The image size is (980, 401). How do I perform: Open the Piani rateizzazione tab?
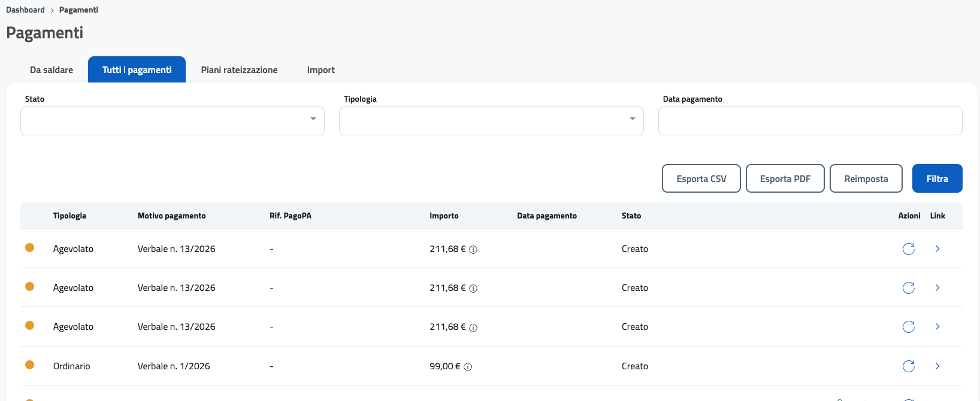[239, 70]
